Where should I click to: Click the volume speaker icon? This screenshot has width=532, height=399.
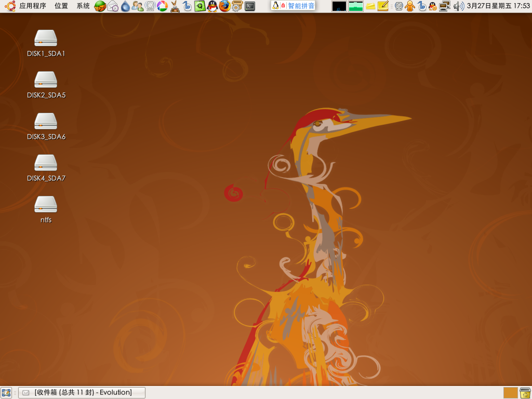[459, 6]
